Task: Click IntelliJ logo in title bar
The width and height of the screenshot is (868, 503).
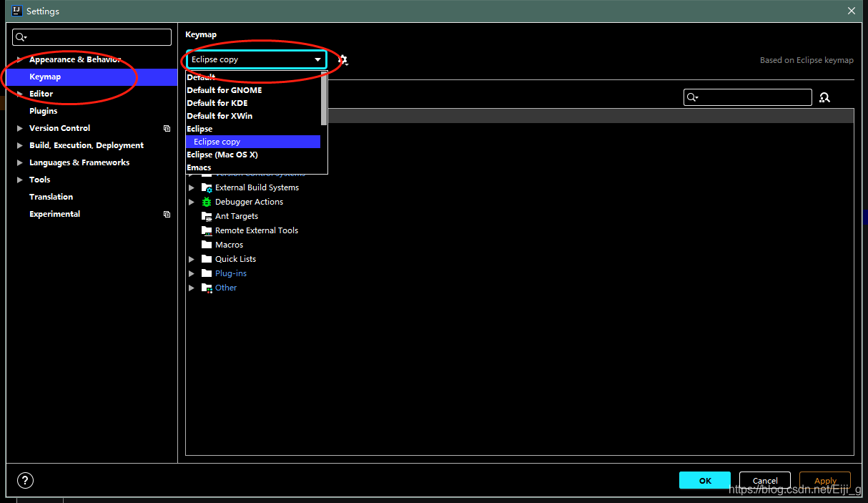Action: coord(17,11)
